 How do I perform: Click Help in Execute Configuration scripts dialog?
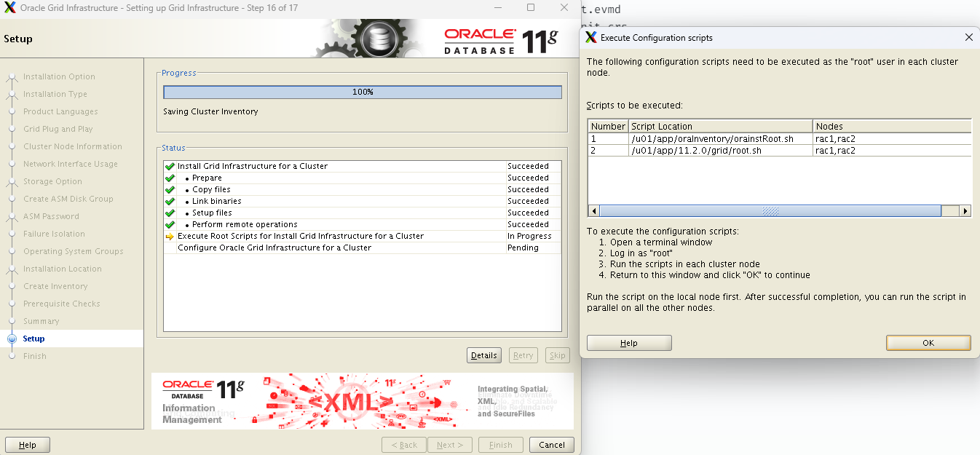[x=629, y=343]
